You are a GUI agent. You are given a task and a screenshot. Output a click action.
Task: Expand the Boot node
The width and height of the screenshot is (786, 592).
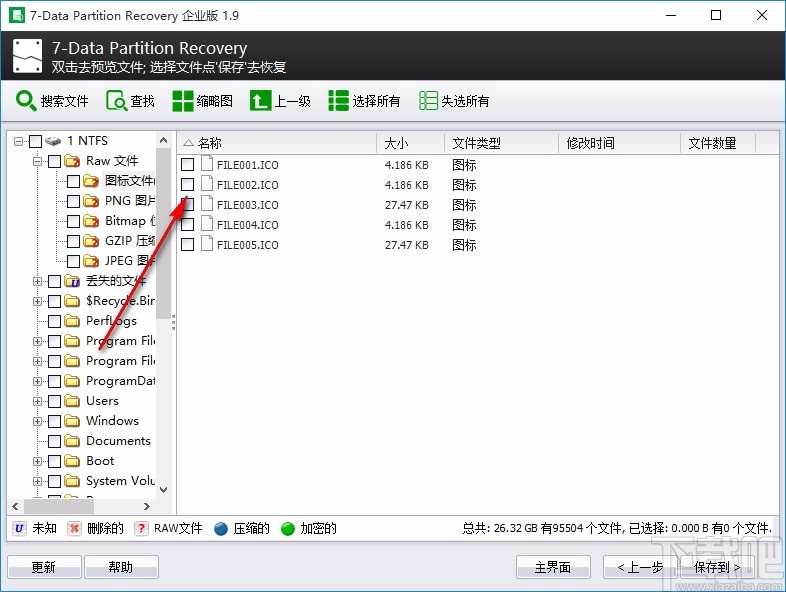37,461
